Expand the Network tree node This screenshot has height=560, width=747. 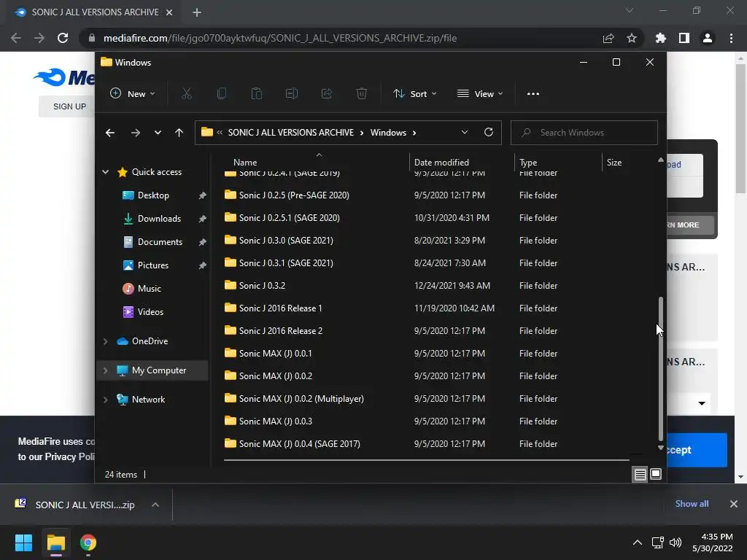pos(105,400)
